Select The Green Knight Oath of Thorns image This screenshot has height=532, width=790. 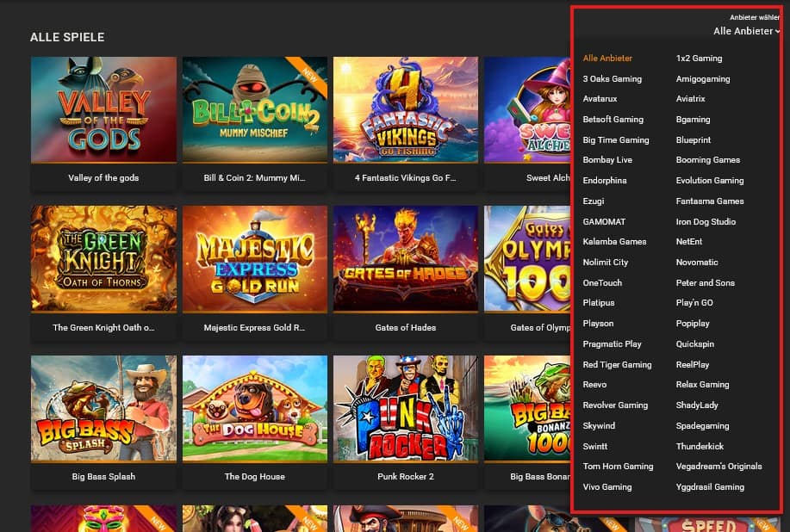(x=103, y=258)
